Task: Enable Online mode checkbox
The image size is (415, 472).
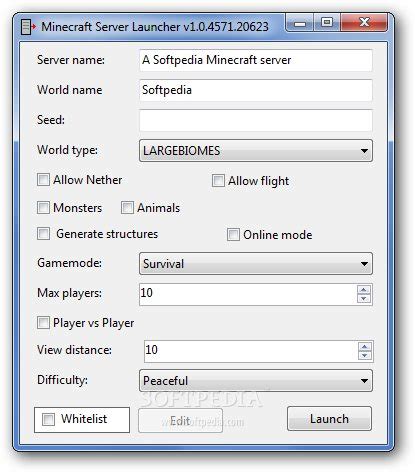Action: (233, 235)
